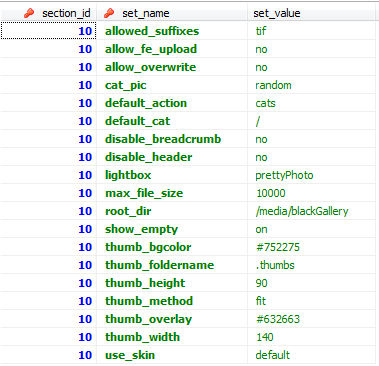379x366 pixels.
Task: Select the default_action cell
Action: tap(172, 103)
